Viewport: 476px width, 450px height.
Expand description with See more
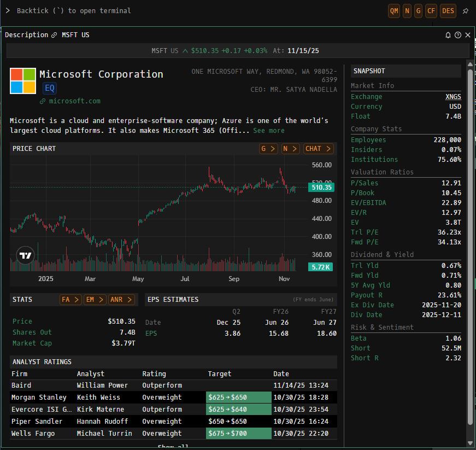point(268,131)
